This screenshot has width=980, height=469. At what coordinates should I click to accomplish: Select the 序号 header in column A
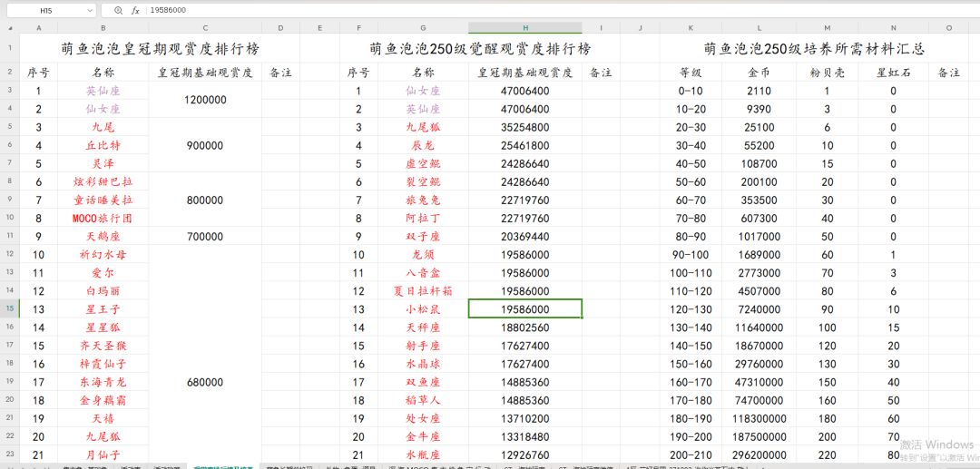click(x=39, y=73)
